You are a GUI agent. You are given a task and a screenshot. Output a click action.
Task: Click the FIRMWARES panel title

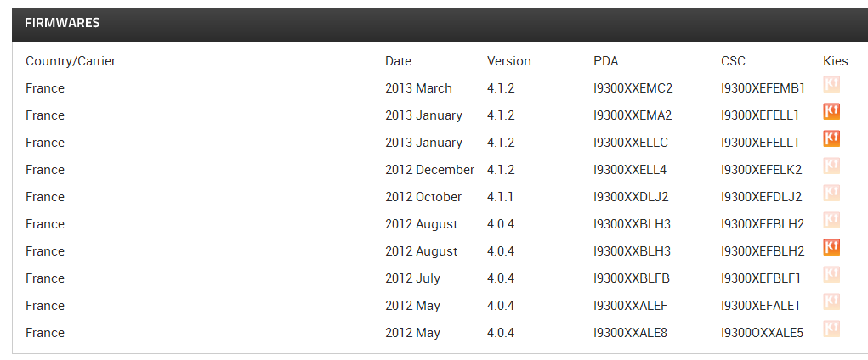coord(62,23)
